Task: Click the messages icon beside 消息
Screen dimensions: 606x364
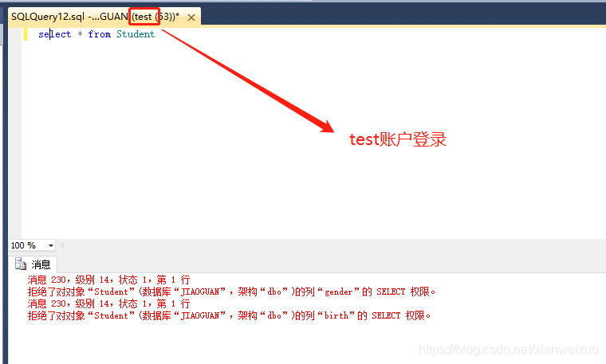Action: pyautogui.click(x=20, y=264)
